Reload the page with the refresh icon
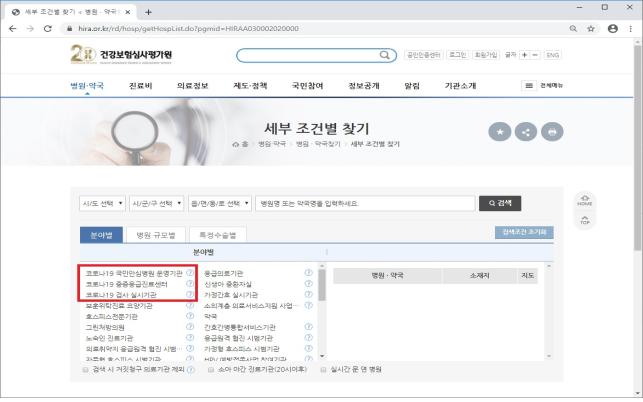The image size is (643, 402). 48,29
